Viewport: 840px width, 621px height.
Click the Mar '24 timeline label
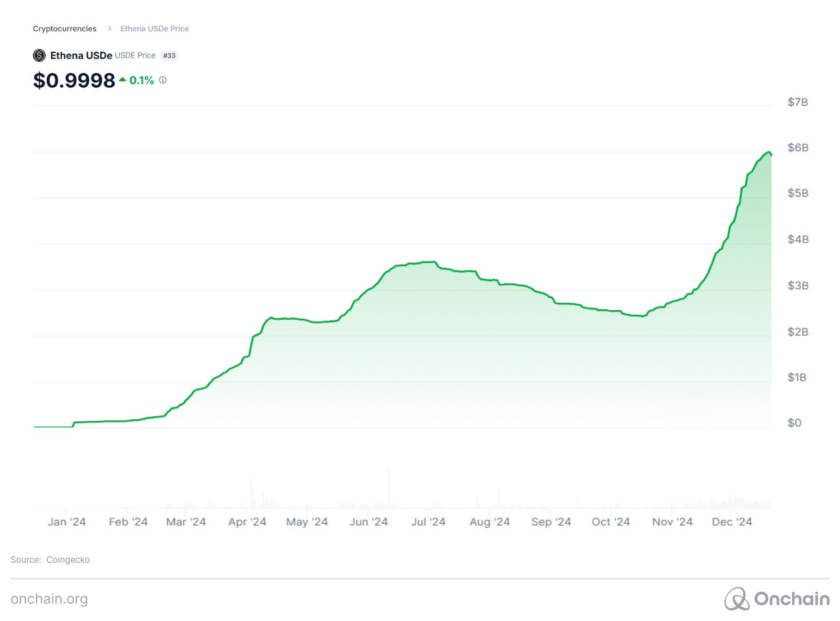(186, 522)
